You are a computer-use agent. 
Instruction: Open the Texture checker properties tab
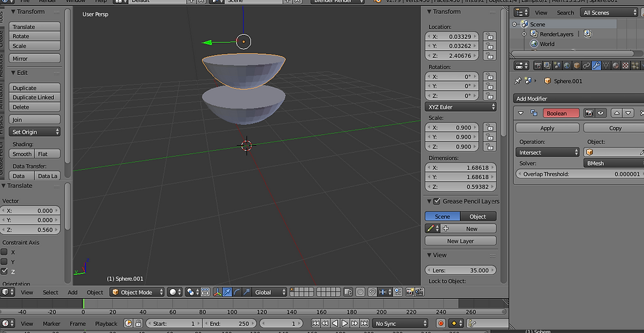(x=626, y=65)
